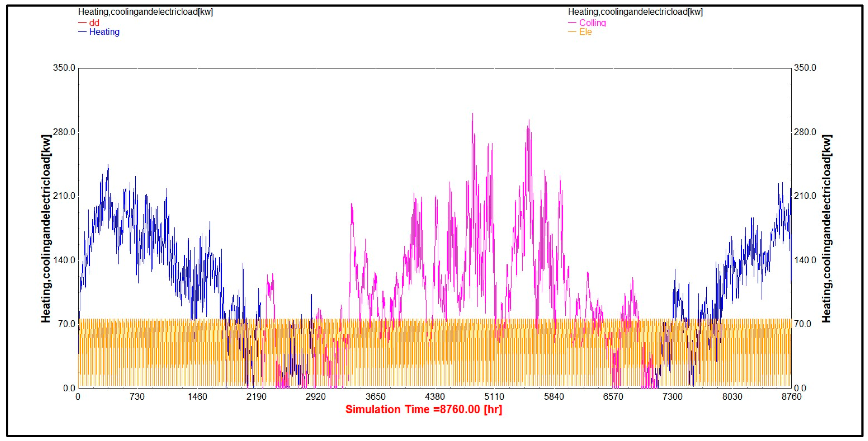This screenshot has width=868, height=441.
Task: Toggle the Colling series legend entry
Action: (593, 23)
